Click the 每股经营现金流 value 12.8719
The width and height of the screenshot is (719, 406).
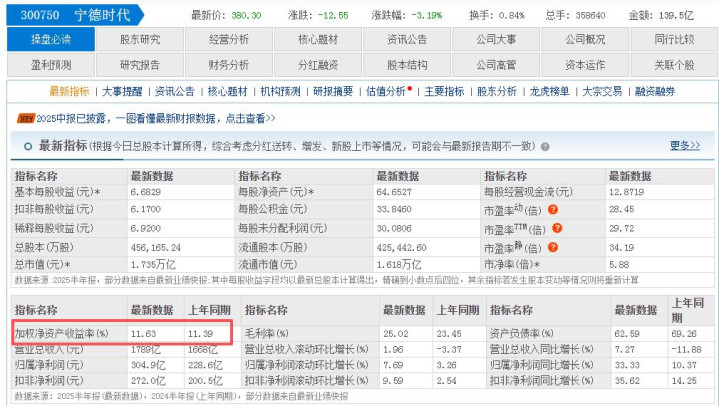[x=626, y=192]
